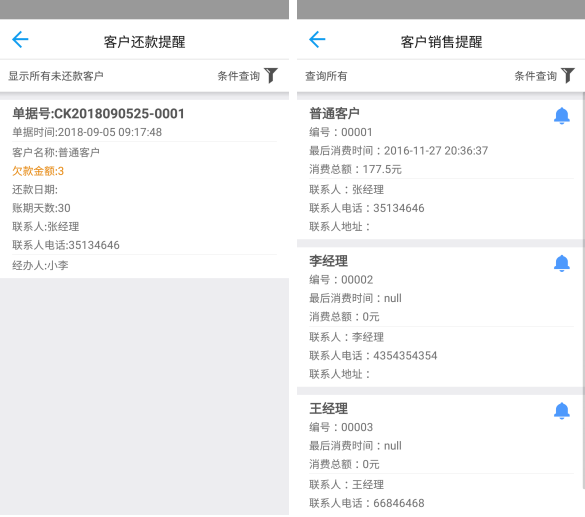The width and height of the screenshot is (585, 517).
Task: Tap phone number 4354354354
Action: tap(405, 355)
